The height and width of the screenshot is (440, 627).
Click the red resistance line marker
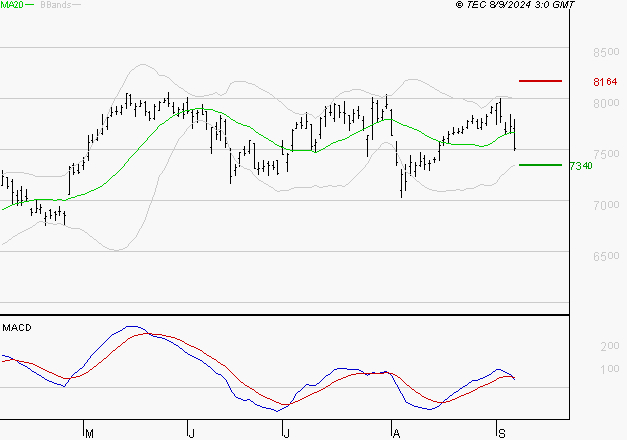(x=540, y=81)
